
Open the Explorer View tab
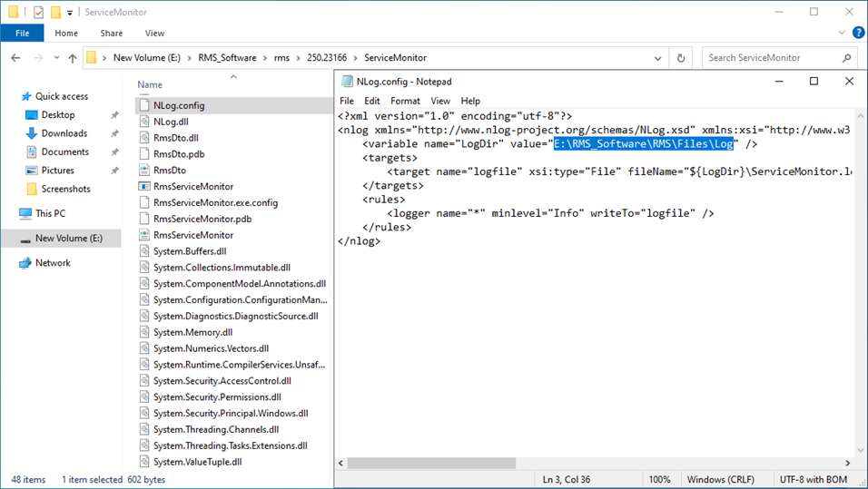point(154,34)
